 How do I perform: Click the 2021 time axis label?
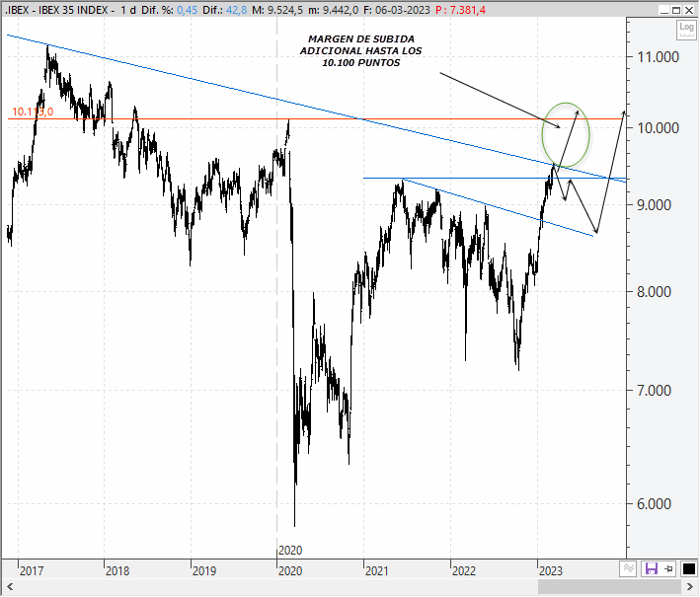tap(377, 571)
